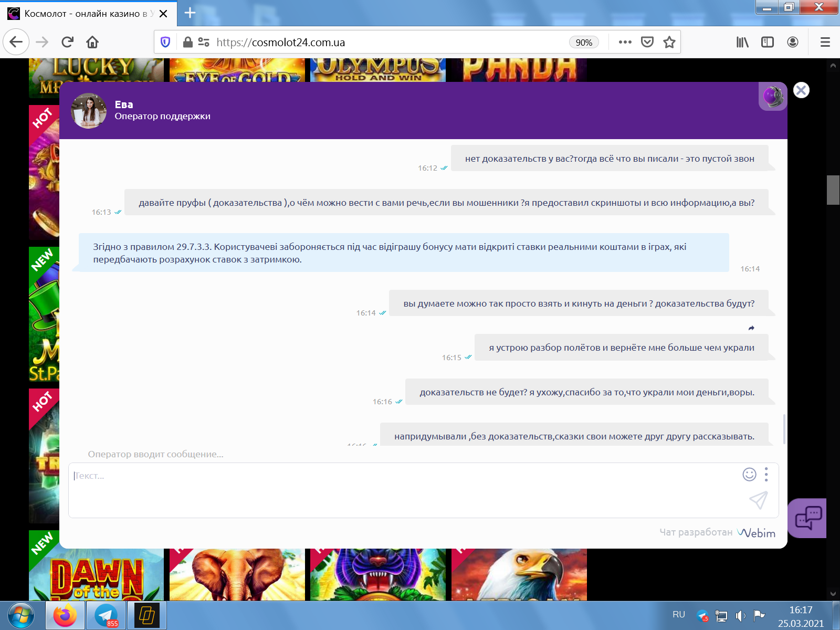Open the eagle slot game thumbnail
The height and width of the screenshot is (630, 840).
[x=519, y=575]
